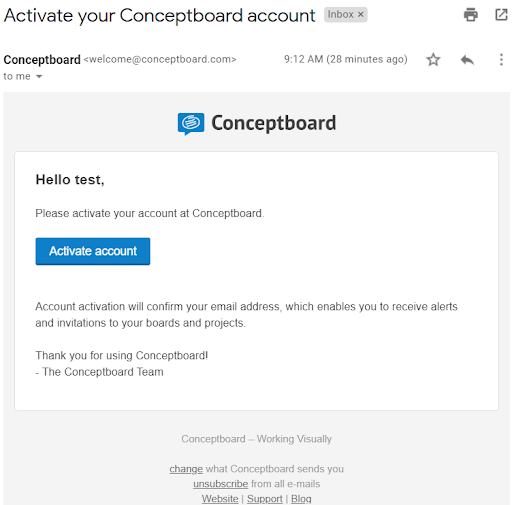The width and height of the screenshot is (512, 505).
Task: Reply with the arrow icon
Action: tap(467, 60)
